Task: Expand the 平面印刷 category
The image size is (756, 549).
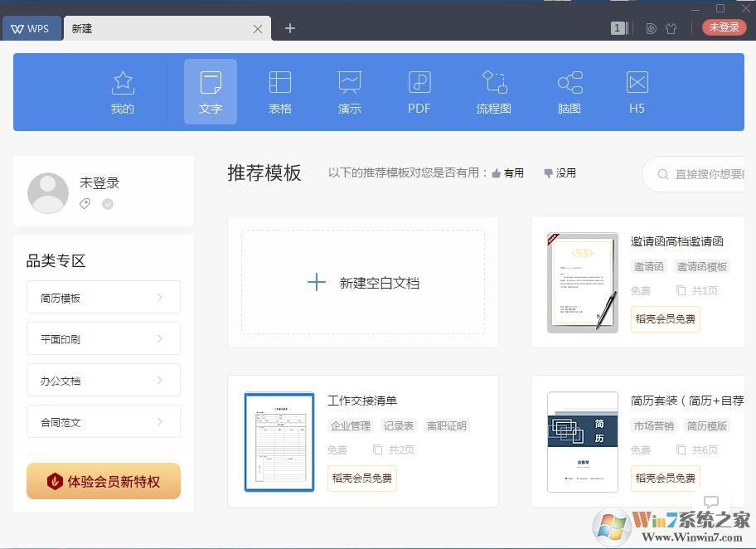Action: pos(104,339)
